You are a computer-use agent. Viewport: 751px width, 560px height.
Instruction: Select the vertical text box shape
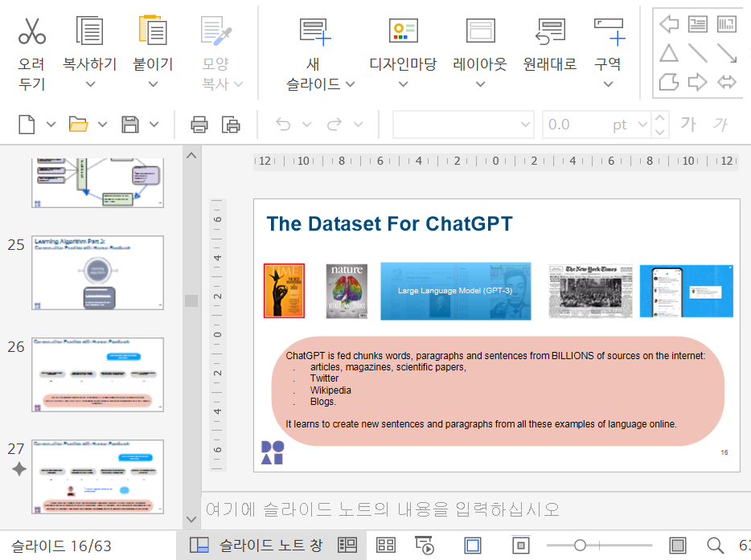[727, 24]
